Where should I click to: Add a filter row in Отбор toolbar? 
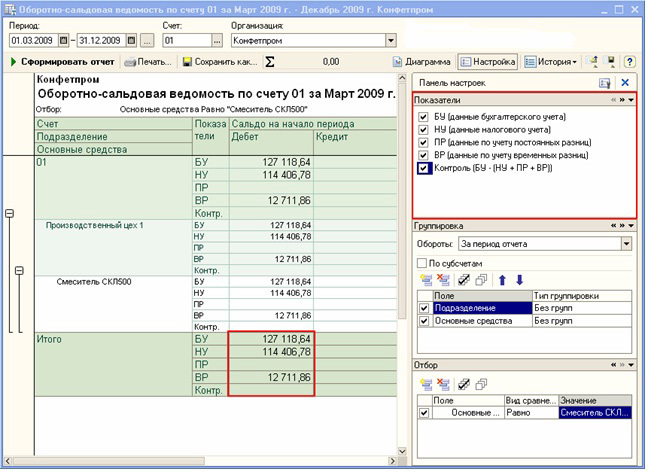click(426, 384)
